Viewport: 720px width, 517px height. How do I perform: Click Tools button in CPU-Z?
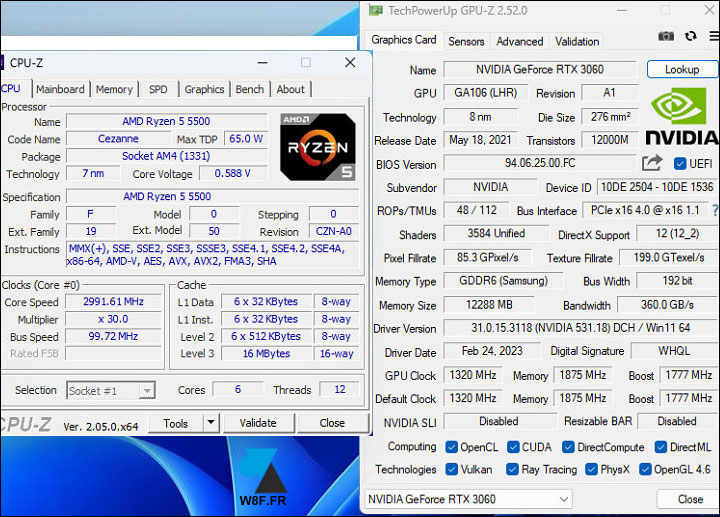pos(176,423)
